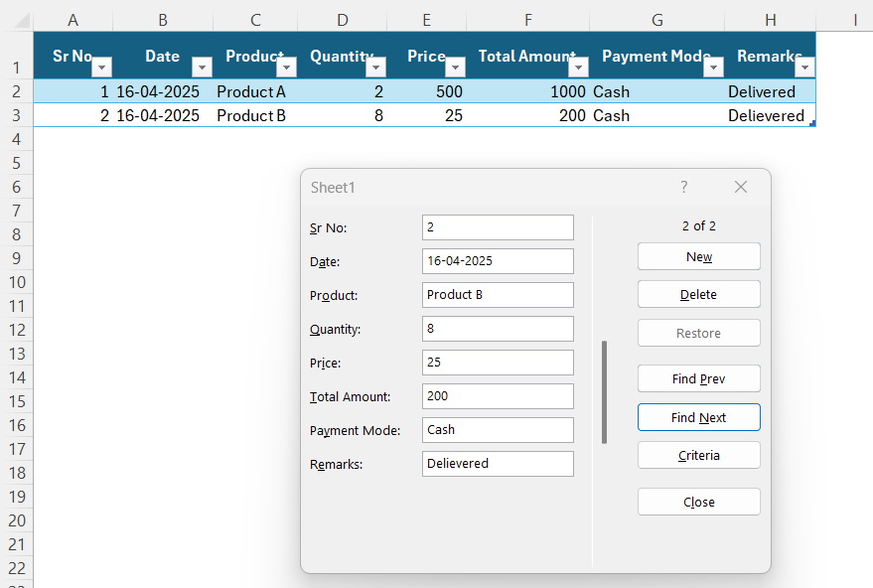Select row 3 header
Viewport: 873px width, 588px height.
16,115
